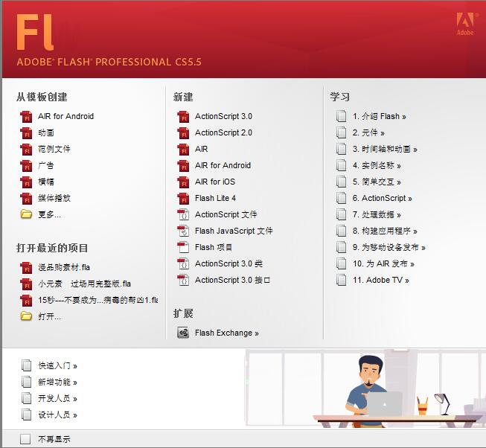Open recent file 15秒---不要成为...病毒的帮凶1.fla
Viewport: 486px width, 448px height.
98,300
